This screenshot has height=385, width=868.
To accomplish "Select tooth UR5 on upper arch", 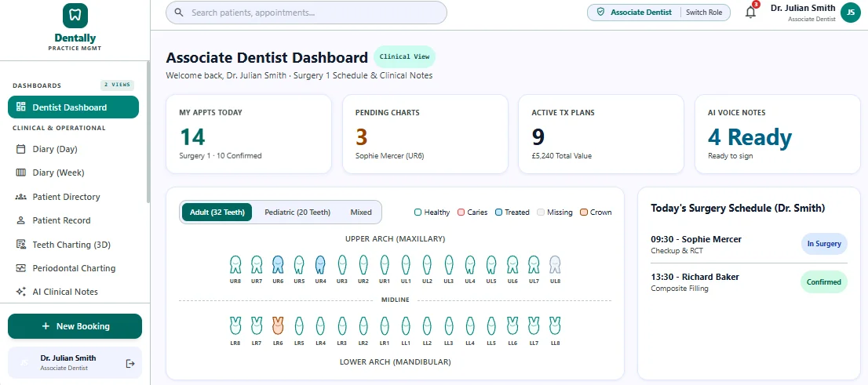I will [299, 264].
